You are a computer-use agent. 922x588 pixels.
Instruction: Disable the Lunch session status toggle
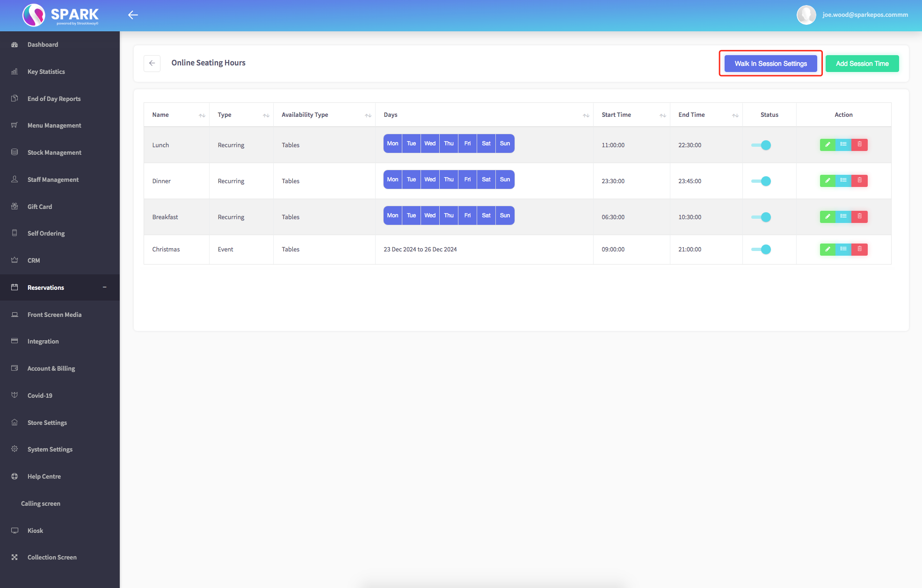click(x=761, y=145)
